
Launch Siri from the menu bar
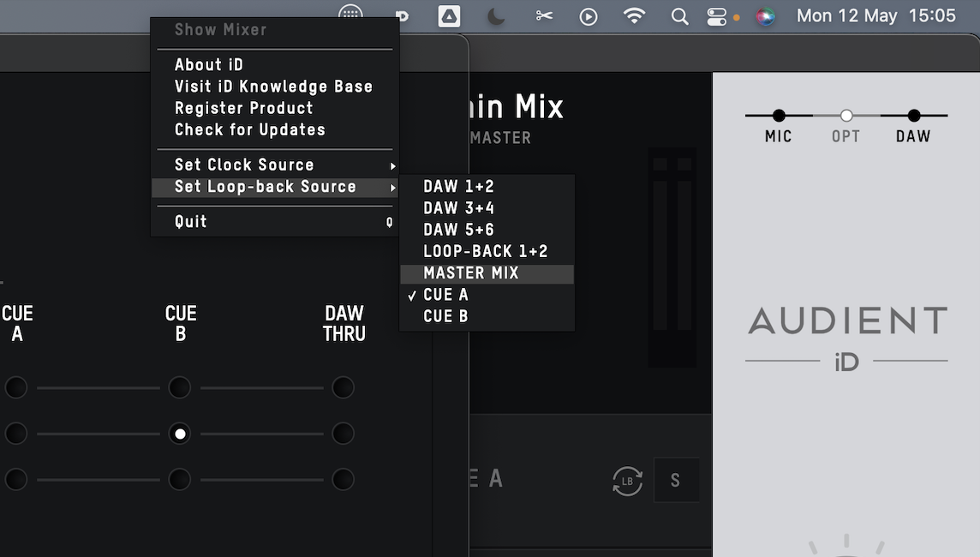coord(765,17)
